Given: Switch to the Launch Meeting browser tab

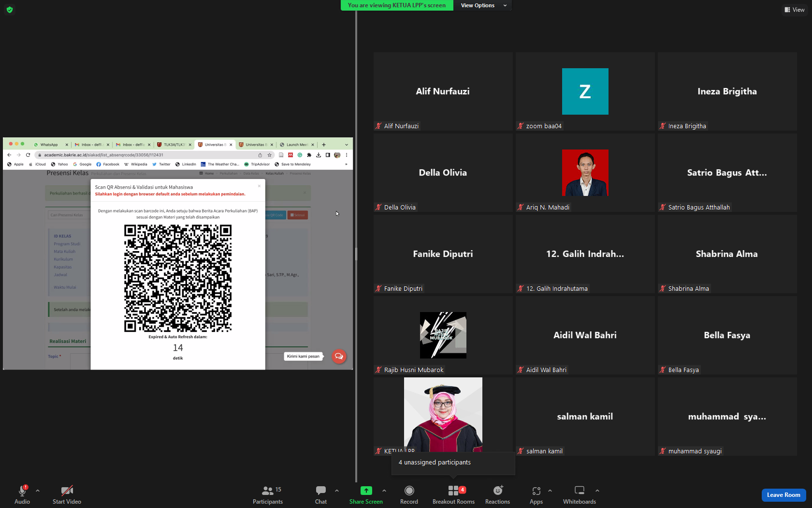Looking at the screenshot, I should tap(297, 145).
